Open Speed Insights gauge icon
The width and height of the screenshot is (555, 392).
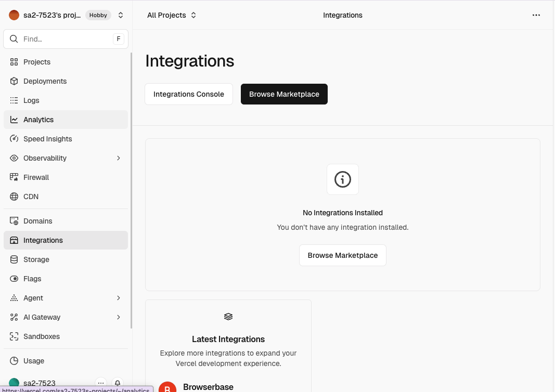[14, 139]
